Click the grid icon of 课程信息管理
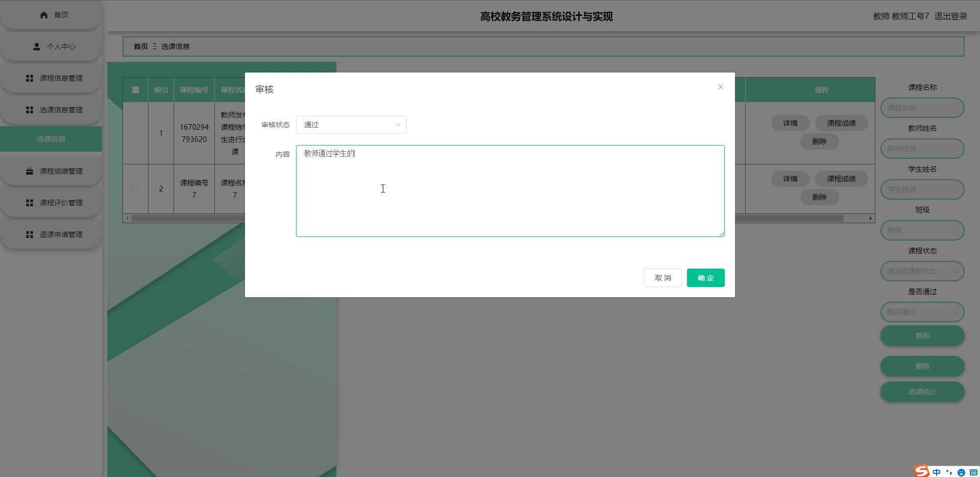 coord(30,78)
